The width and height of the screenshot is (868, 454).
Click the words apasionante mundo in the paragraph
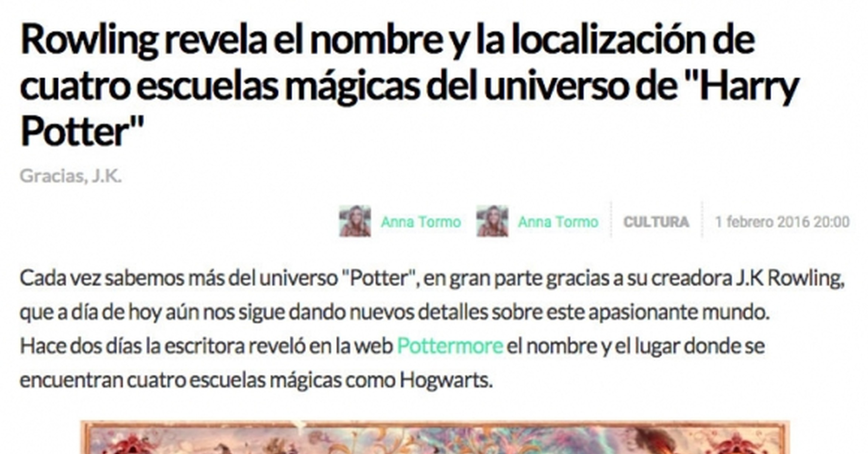679,313
